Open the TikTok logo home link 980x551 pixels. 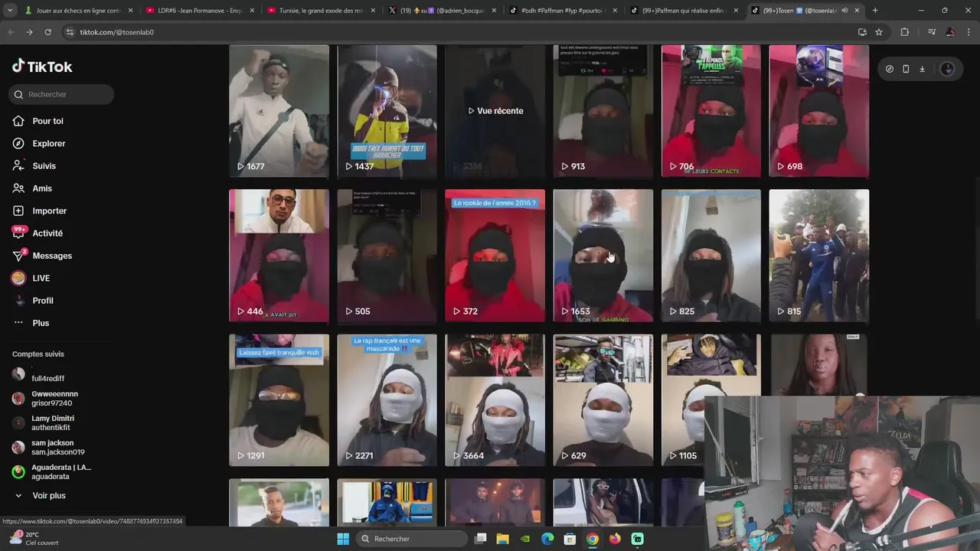coord(42,67)
